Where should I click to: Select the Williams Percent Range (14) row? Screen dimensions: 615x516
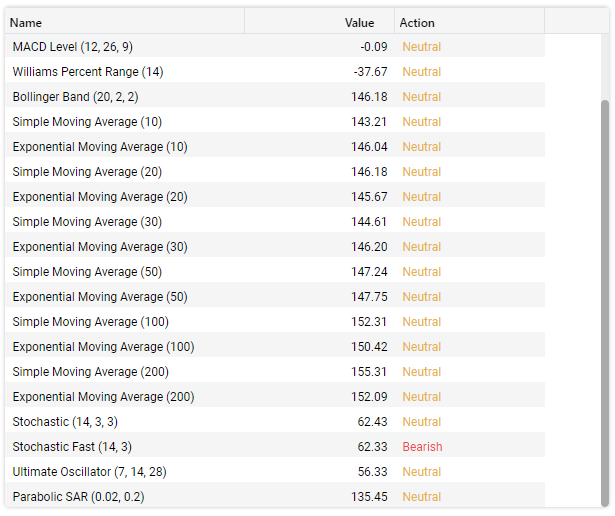pos(275,72)
